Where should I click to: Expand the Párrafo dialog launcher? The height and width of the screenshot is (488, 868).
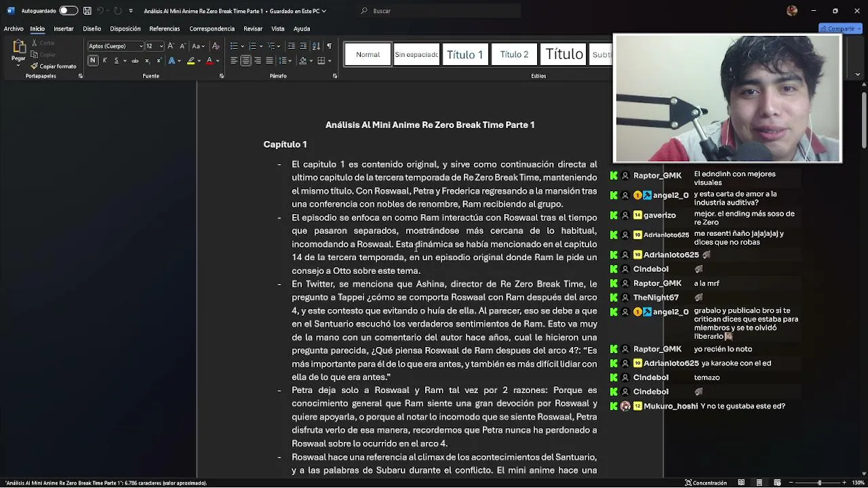pyautogui.click(x=334, y=76)
